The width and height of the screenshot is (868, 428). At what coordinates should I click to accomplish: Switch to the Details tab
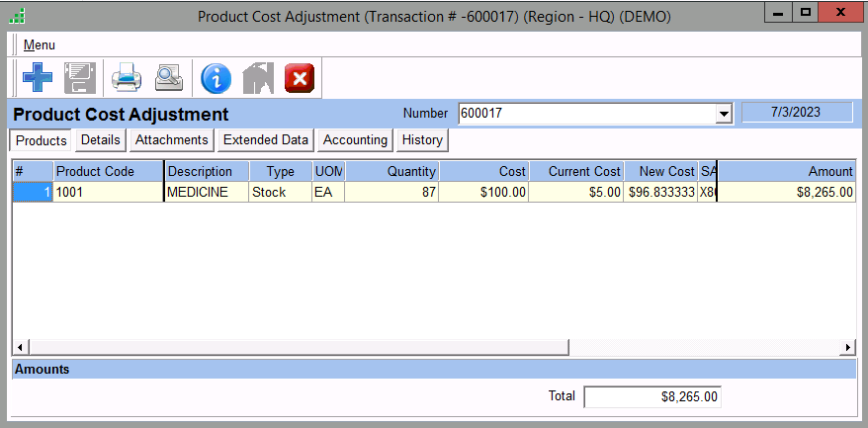pos(100,140)
